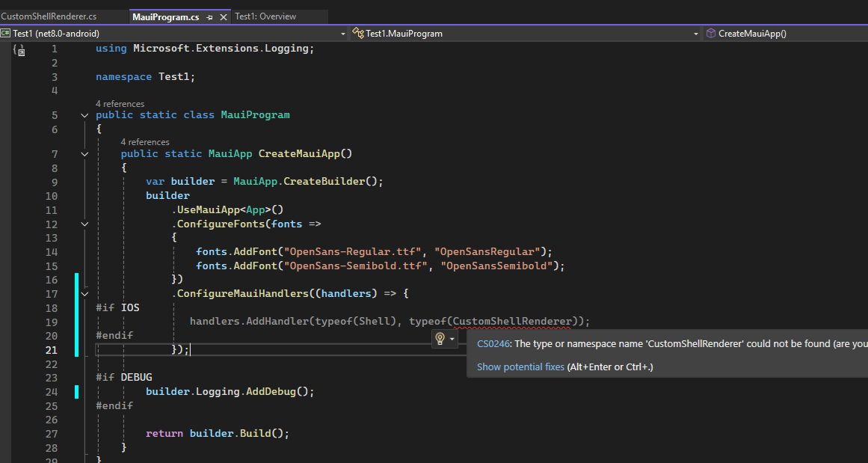Click 'MauiApp.CreateBuilder()' on line 9

tap(305, 182)
